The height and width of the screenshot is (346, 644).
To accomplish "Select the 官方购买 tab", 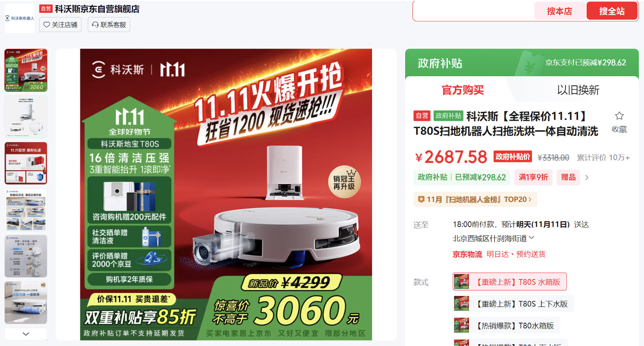I will pos(463,89).
